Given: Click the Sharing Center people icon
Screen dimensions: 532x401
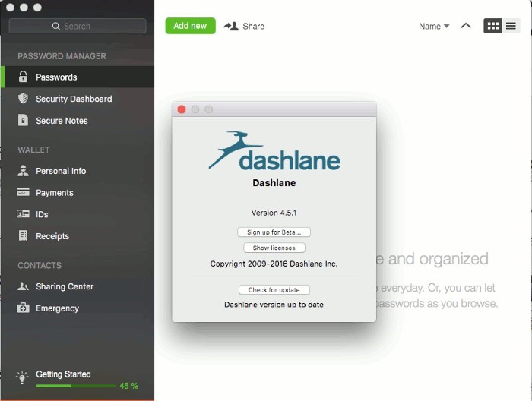Looking at the screenshot, I should point(23,286).
